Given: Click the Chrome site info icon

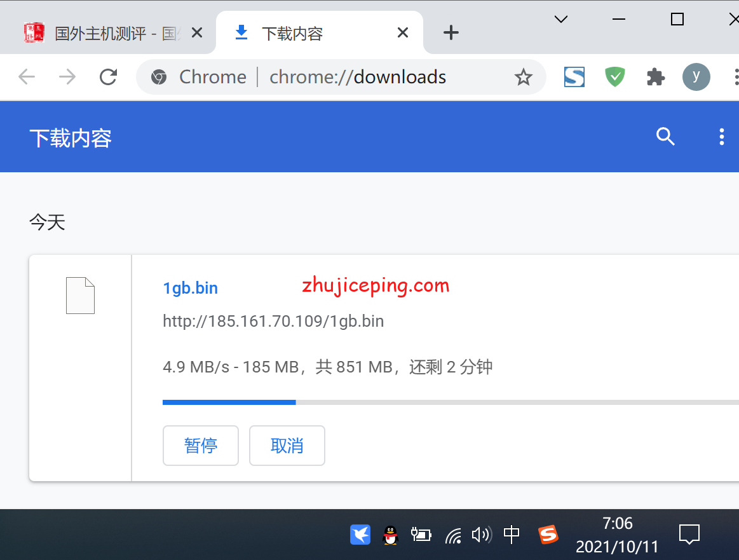Looking at the screenshot, I should (x=159, y=77).
